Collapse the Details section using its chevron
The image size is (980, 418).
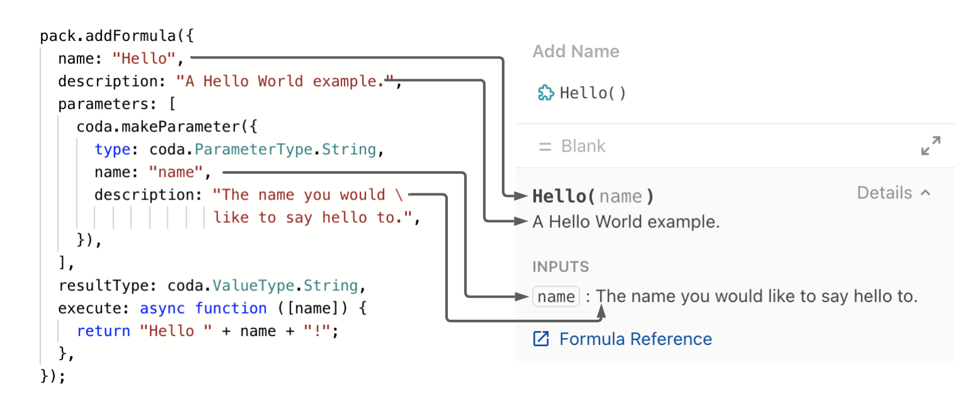(x=925, y=193)
